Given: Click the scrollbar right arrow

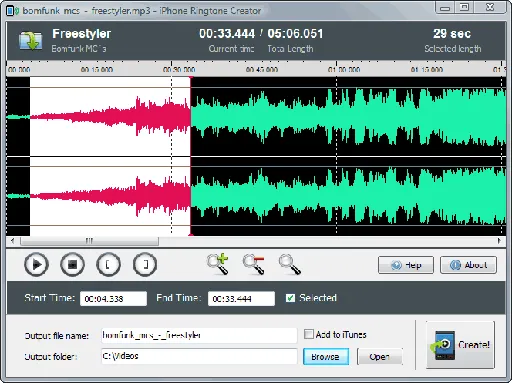Looking at the screenshot, I should click(499, 241).
